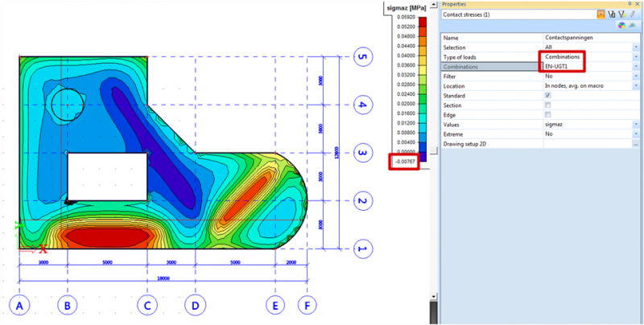Enable the Edge checkbox
Image resolution: width=644 pixels, height=325 pixels.
(548, 114)
